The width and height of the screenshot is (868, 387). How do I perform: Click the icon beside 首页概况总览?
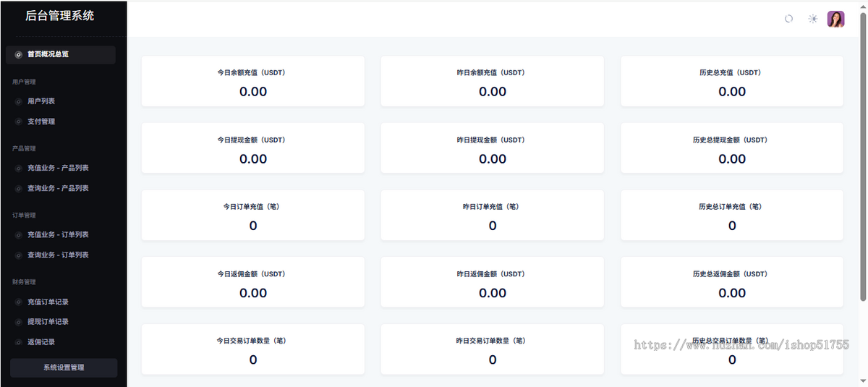point(19,54)
